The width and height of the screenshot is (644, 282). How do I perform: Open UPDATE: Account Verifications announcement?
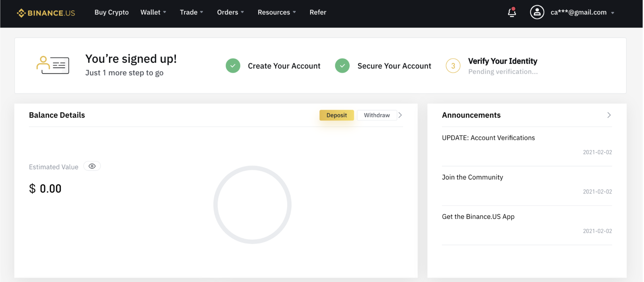(488, 138)
